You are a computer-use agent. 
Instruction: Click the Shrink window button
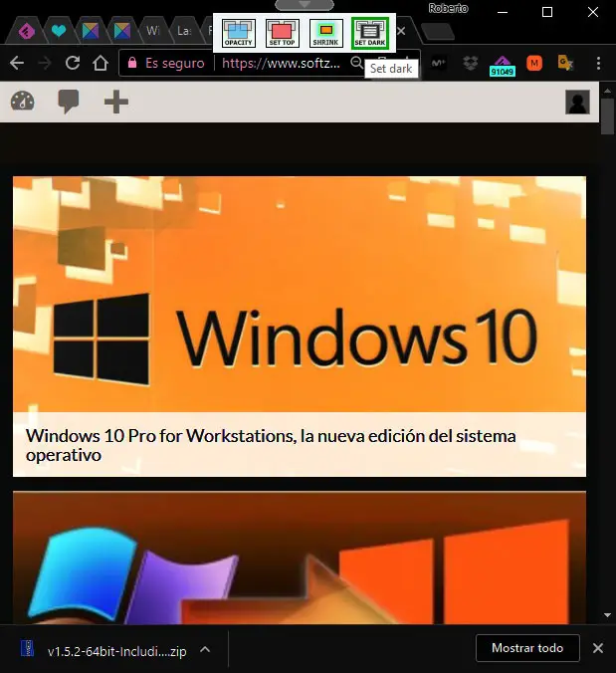pyautogui.click(x=325, y=33)
